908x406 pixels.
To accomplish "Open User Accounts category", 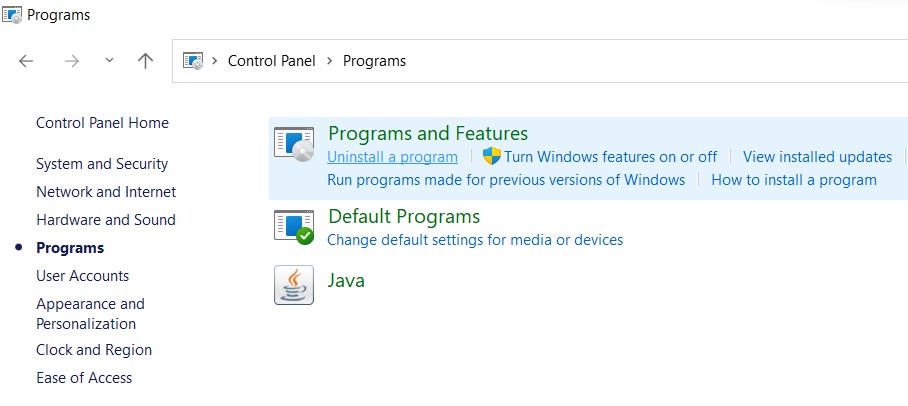I will (x=83, y=276).
